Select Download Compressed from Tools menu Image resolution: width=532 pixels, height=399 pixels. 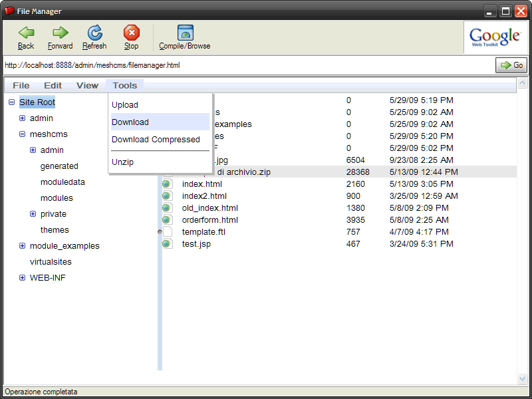tap(156, 140)
